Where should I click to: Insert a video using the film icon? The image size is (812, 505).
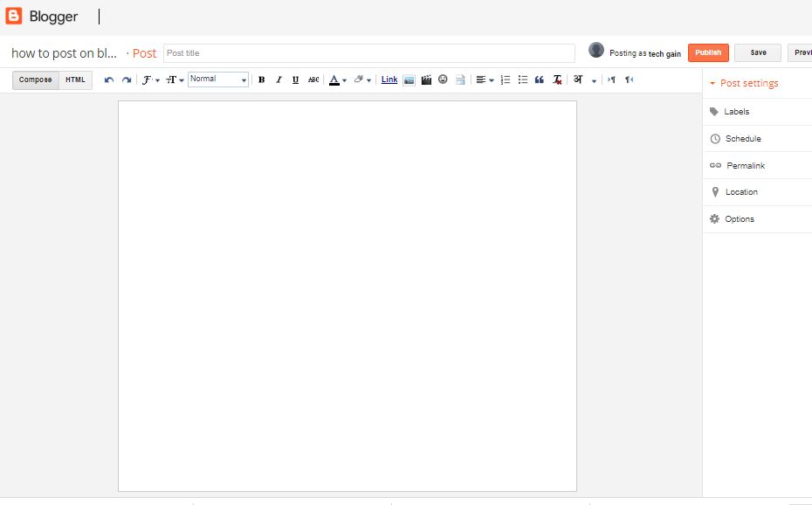pos(426,80)
